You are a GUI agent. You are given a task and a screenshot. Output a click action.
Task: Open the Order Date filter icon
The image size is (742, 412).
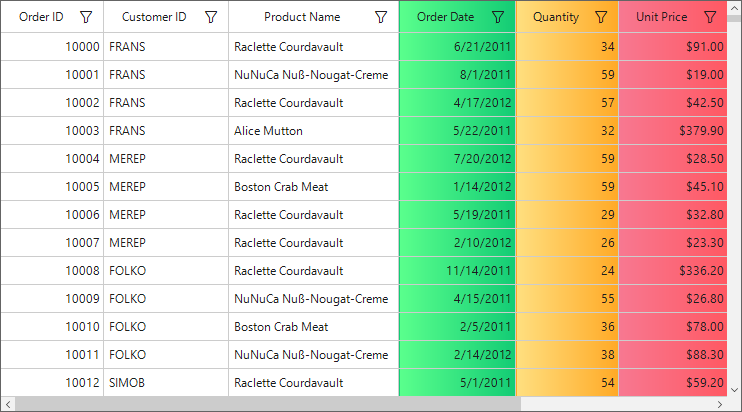coord(497,17)
